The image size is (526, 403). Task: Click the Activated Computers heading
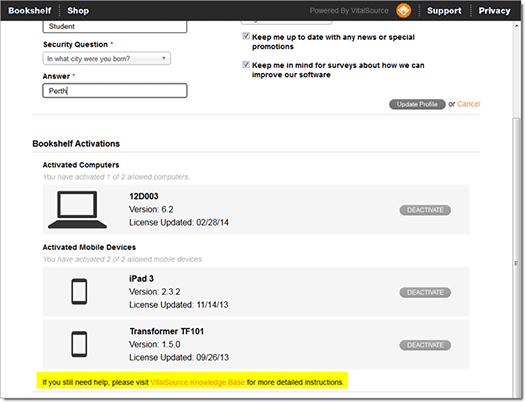[81, 165]
